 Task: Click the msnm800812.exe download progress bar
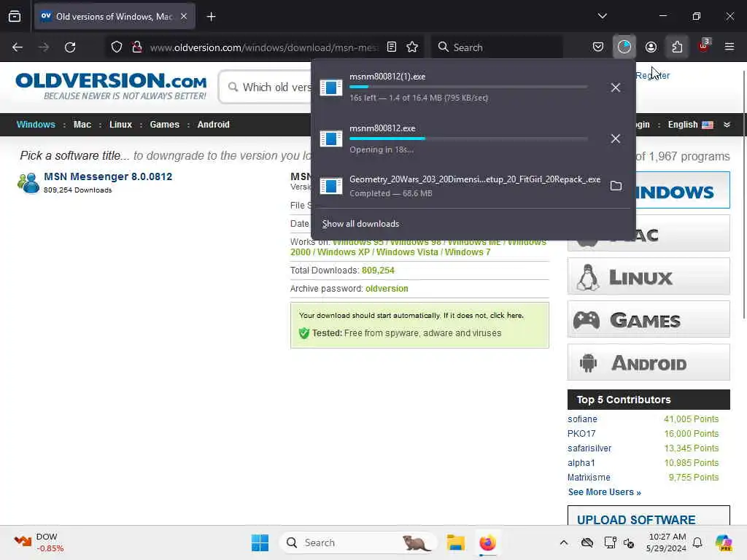point(468,139)
